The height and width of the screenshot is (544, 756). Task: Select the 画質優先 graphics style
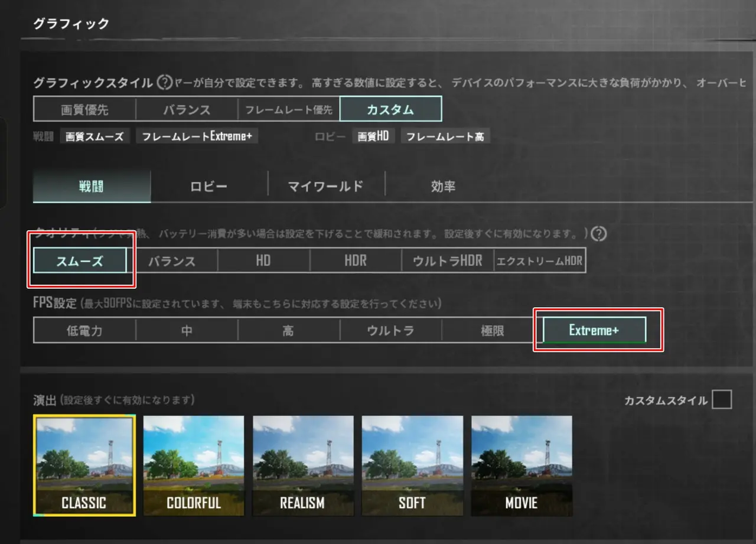click(x=84, y=109)
